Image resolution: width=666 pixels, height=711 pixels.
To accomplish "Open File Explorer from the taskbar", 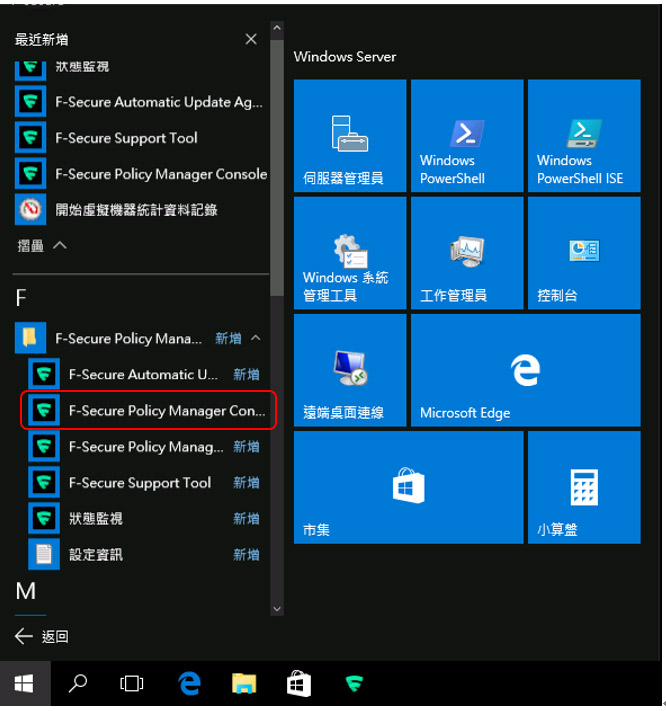I will [x=244, y=683].
